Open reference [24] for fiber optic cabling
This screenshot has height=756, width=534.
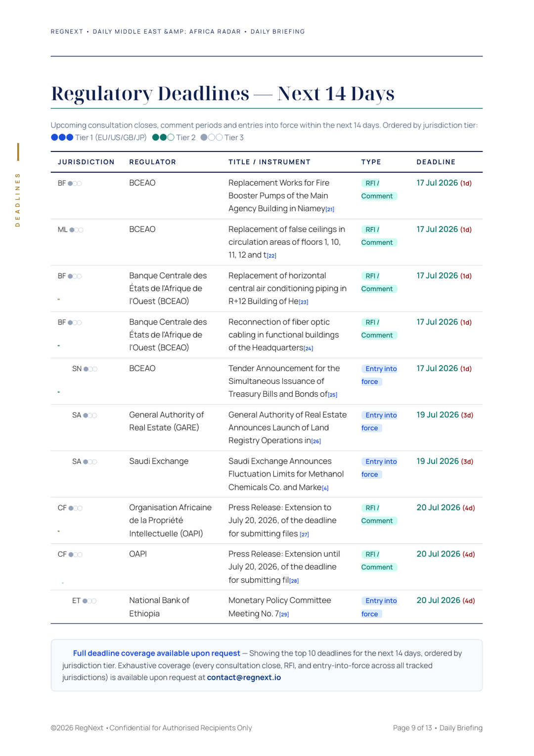[309, 348]
